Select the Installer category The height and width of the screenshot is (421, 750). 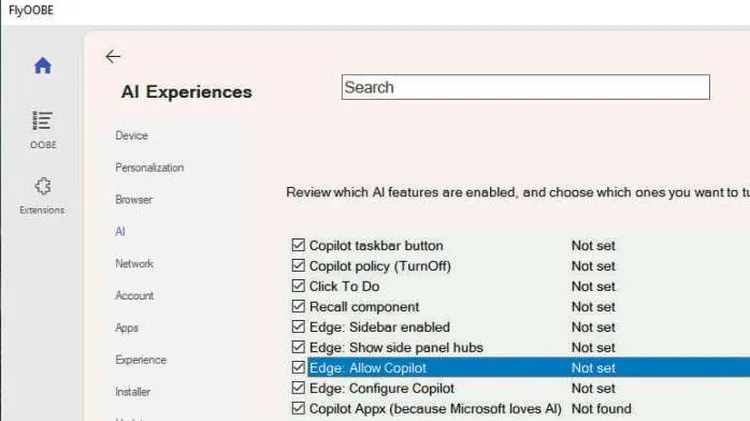pos(133,391)
